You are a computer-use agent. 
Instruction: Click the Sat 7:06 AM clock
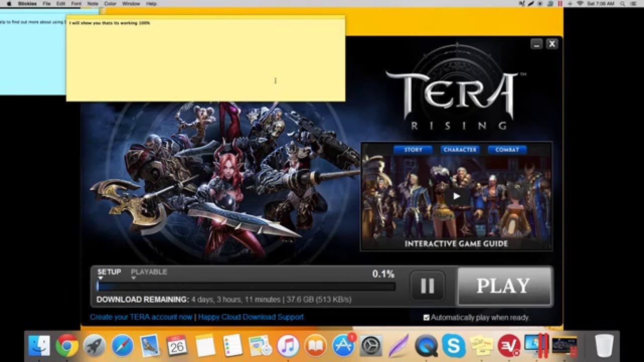point(601,4)
